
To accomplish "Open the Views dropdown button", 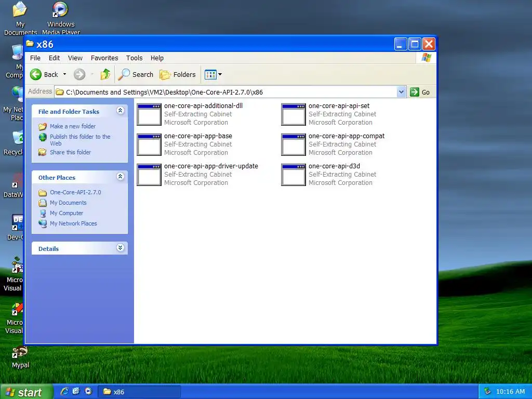I will coord(213,74).
